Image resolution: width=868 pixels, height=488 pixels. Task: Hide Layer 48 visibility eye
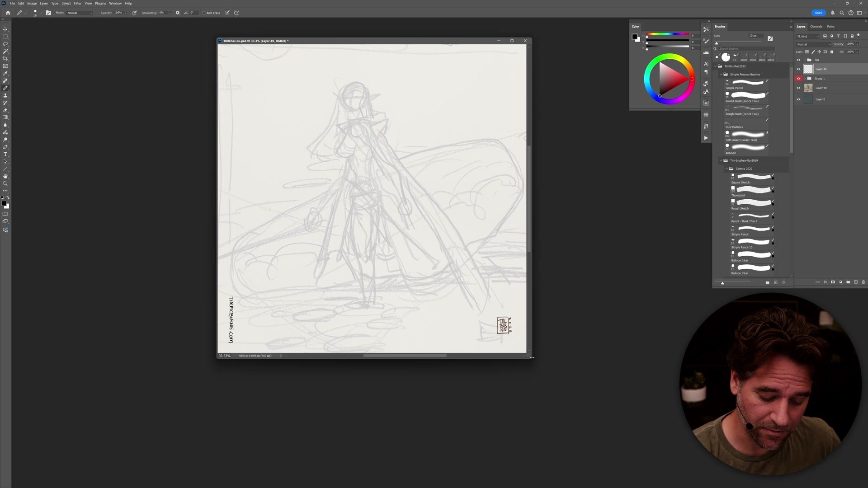click(x=798, y=88)
